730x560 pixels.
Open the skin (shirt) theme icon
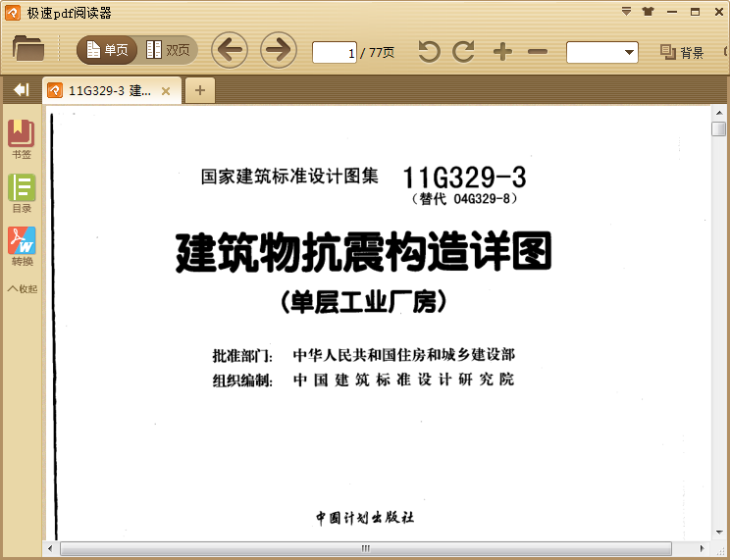(648, 12)
